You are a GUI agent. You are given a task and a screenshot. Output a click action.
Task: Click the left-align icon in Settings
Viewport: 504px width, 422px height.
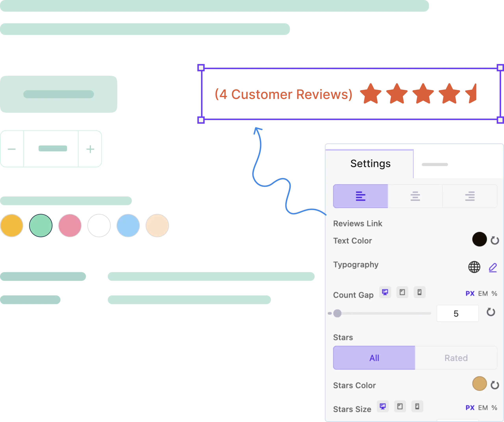(x=360, y=196)
